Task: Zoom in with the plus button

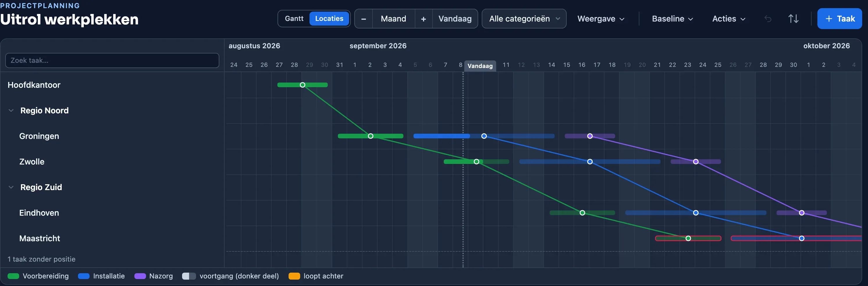Action: (424, 19)
